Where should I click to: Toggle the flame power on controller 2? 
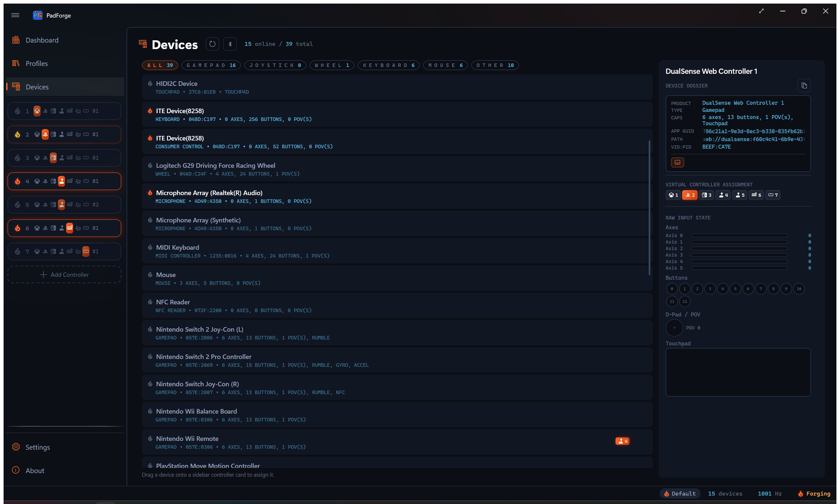pos(18,134)
